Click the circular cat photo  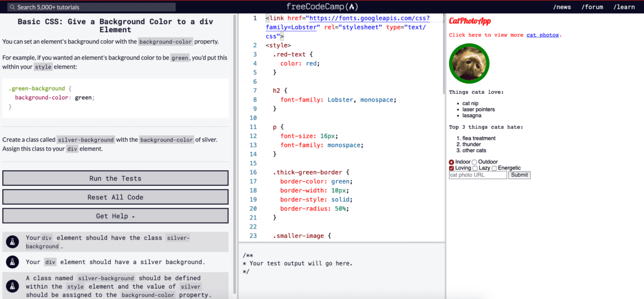point(469,64)
